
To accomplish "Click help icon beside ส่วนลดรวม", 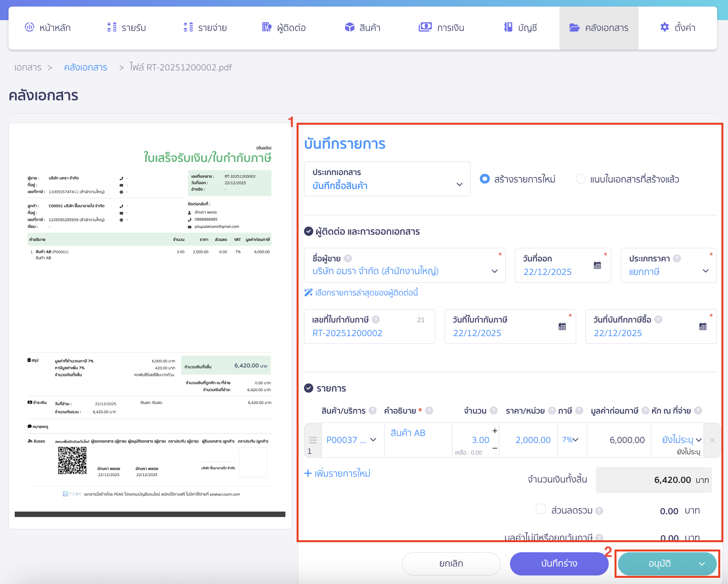I will [x=599, y=511].
